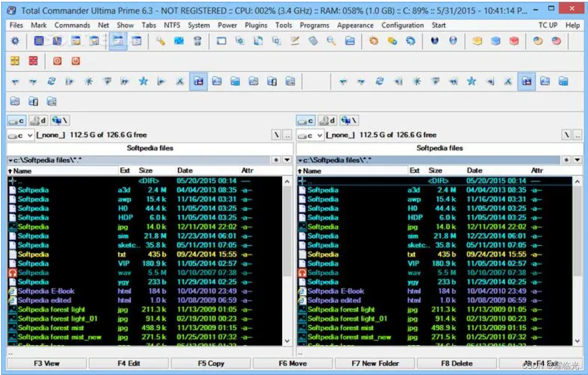Go back using the right panel back arrow
Image resolution: width=588 pixels, height=375 pixels.
coord(342,81)
